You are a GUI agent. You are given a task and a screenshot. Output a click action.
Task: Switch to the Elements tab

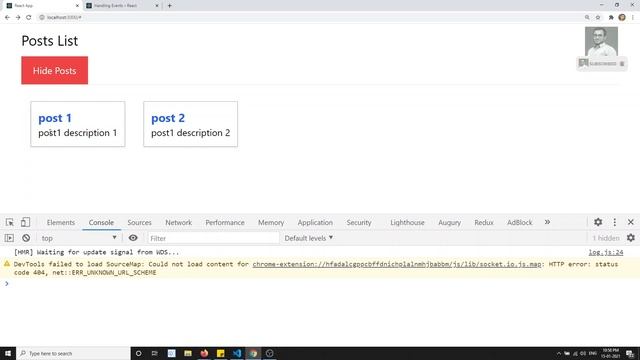pos(61,222)
